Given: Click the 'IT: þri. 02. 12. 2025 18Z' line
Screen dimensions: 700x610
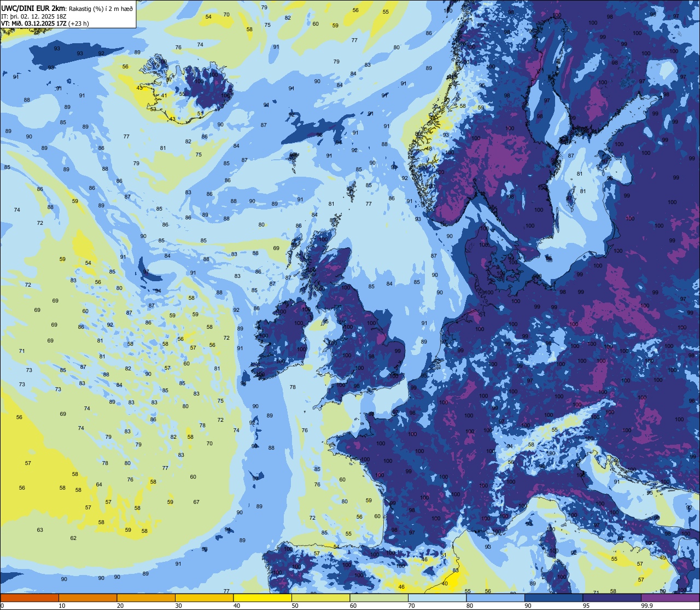Looking at the screenshot, I should pos(34,16).
